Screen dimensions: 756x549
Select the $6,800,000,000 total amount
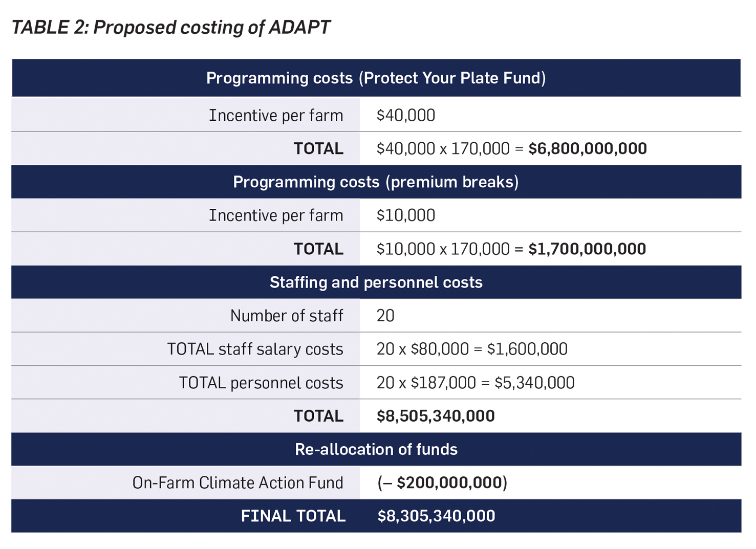tap(587, 148)
